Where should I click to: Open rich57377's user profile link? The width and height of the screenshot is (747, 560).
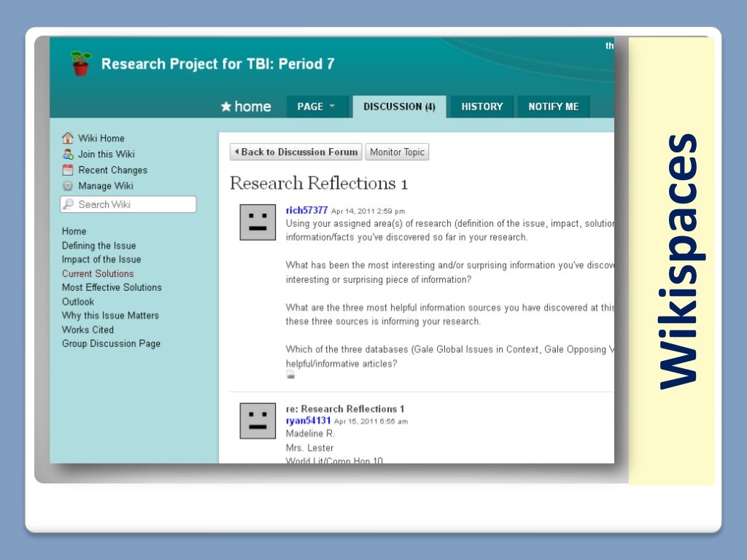306,210
